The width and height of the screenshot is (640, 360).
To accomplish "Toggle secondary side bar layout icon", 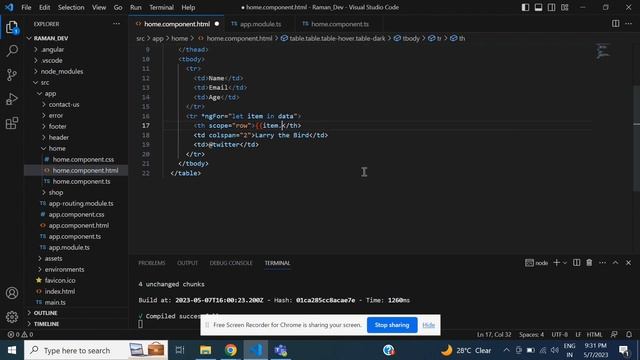I will coord(551,7).
